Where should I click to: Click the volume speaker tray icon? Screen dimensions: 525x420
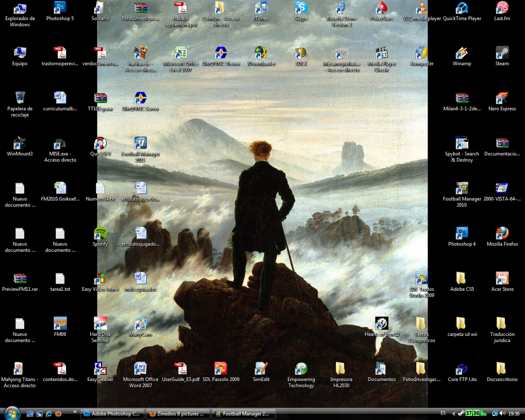tap(502, 414)
